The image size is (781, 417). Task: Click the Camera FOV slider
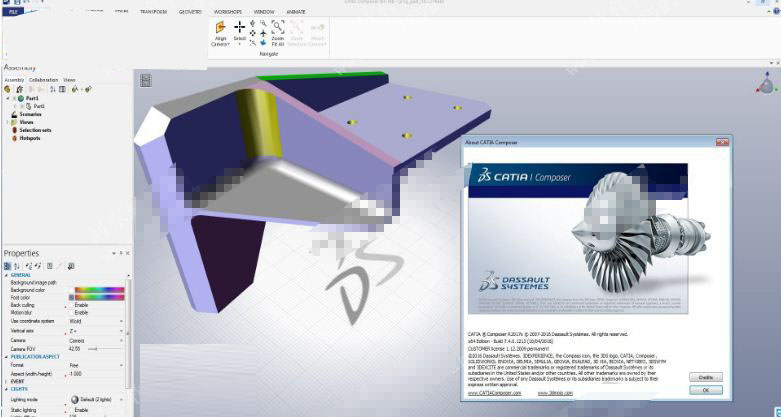[105, 349]
